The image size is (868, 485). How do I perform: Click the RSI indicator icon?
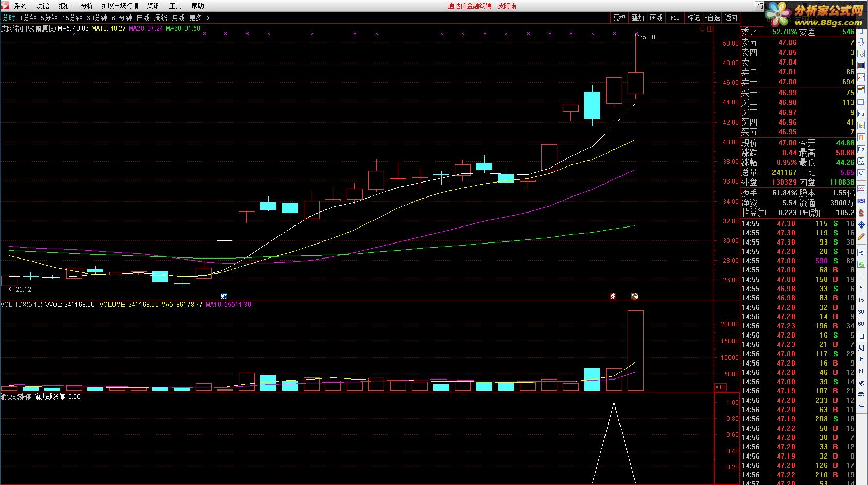click(x=861, y=201)
